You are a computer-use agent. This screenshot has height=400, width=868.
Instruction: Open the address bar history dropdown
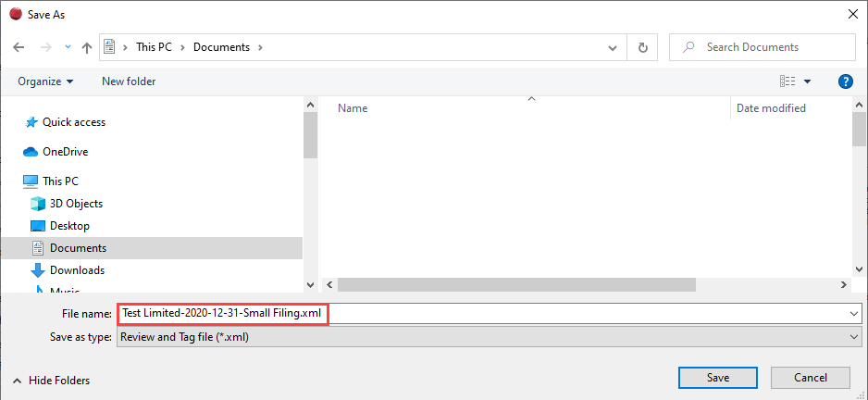coord(613,47)
